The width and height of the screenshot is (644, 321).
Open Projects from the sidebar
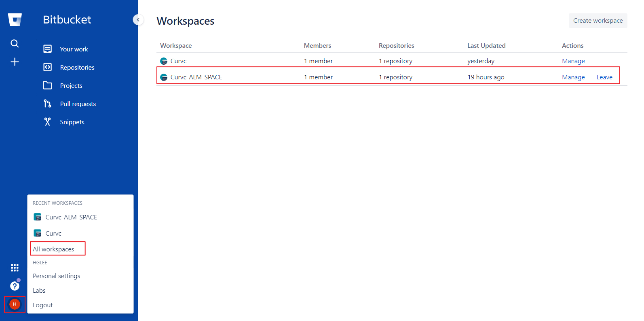(71, 85)
